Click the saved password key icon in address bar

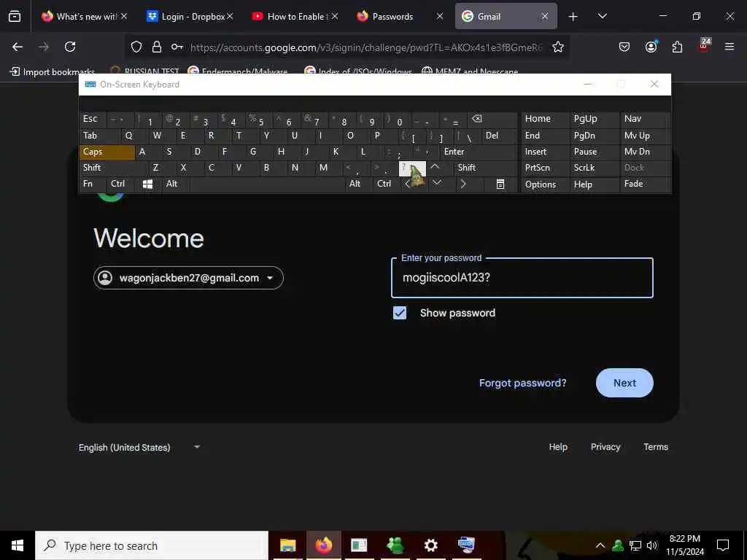177,47
